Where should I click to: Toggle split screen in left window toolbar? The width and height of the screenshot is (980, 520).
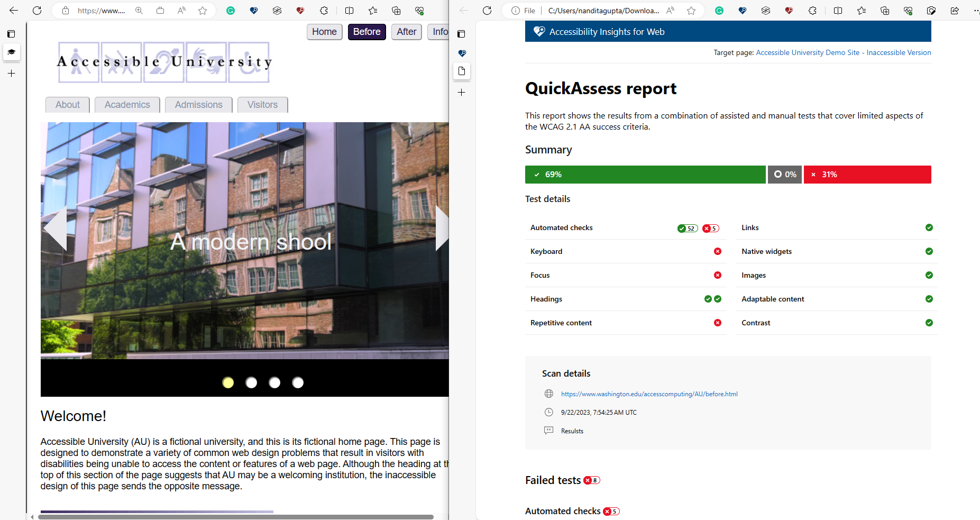click(x=349, y=11)
